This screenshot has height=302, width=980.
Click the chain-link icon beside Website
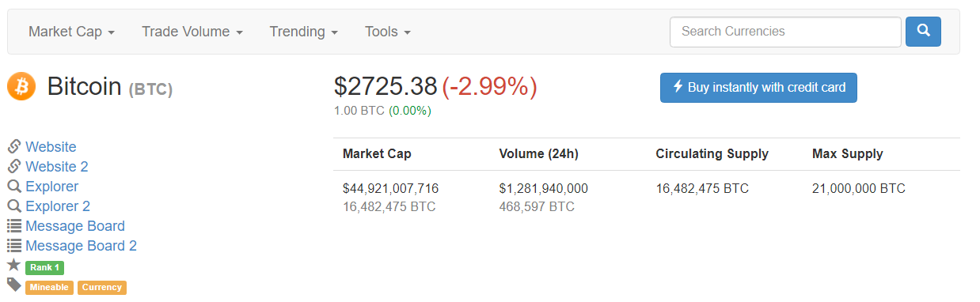tap(14, 146)
